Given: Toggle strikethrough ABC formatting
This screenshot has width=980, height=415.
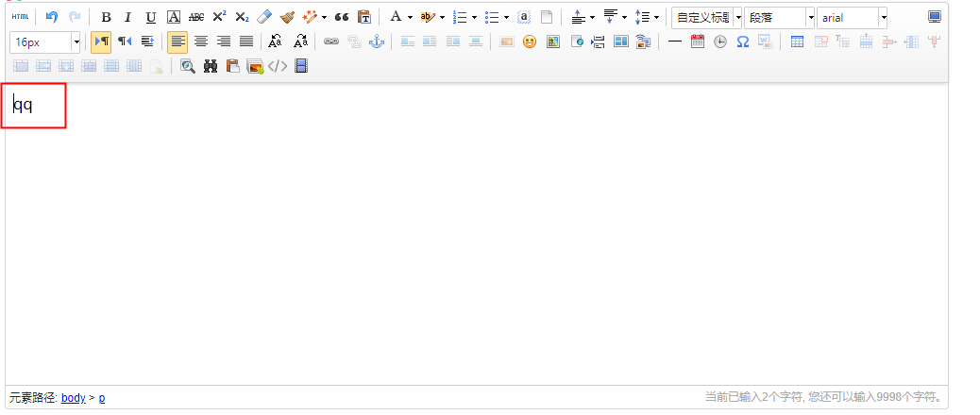Looking at the screenshot, I should [196, 18].
